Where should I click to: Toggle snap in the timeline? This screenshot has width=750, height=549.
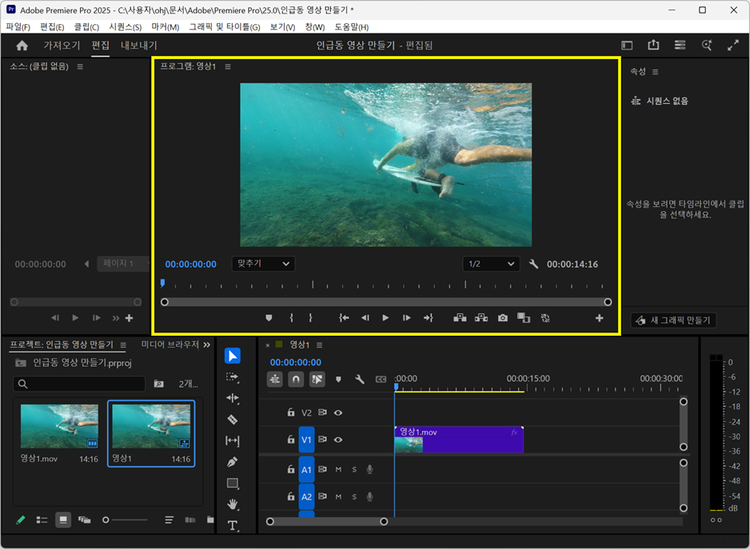[x=296, y=379]
